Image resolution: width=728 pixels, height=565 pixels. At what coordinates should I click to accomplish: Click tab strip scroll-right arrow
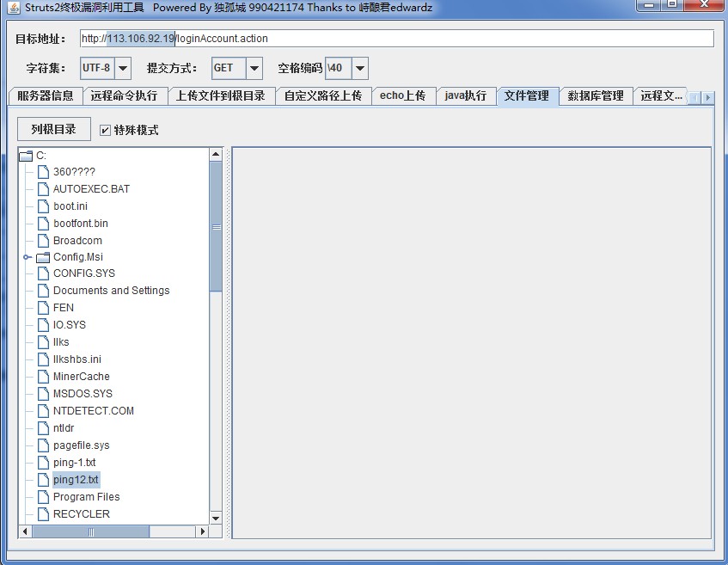point(707,97)
